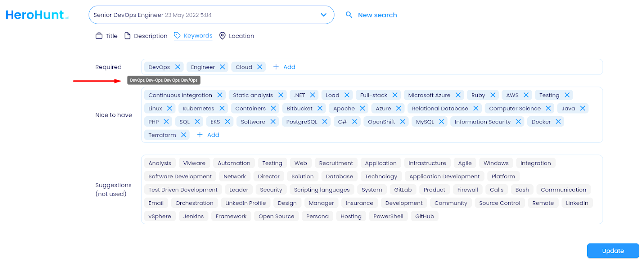Click the magnifier icon beside New search
644x264 pixels.
(349, 15)
